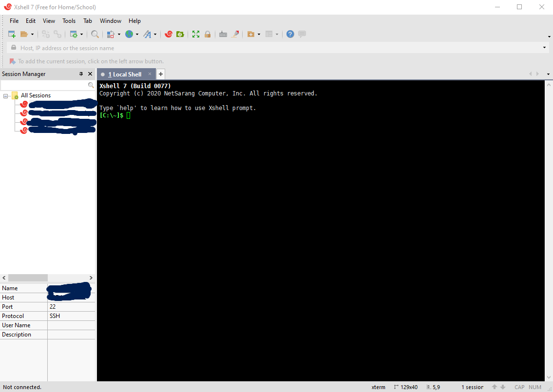Click the Find magnifier toolbar icon
This screenshot has width=553, height=392.
click(x=95, y=34)
